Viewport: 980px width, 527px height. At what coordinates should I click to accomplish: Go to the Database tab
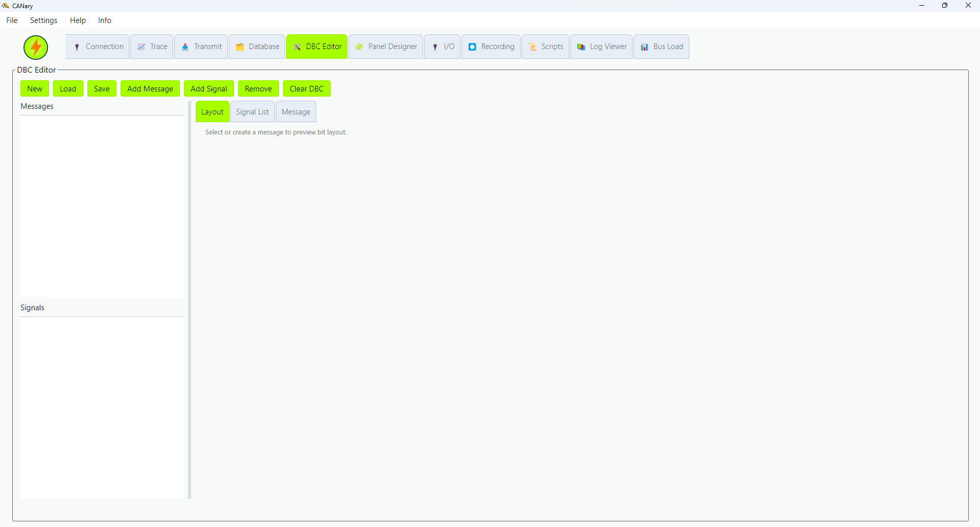(x=257, y=47)
